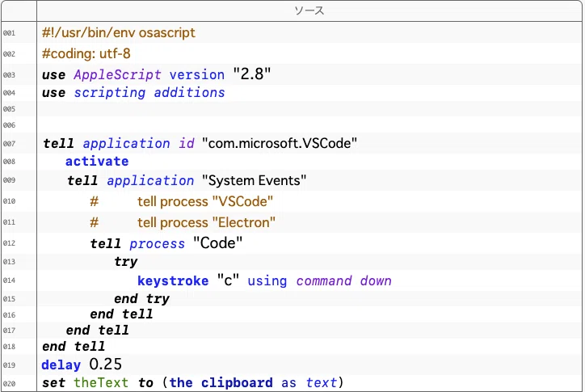585x392 pixels.
Task: Click 'end tell' on line 017
Action: pos(98,331)
